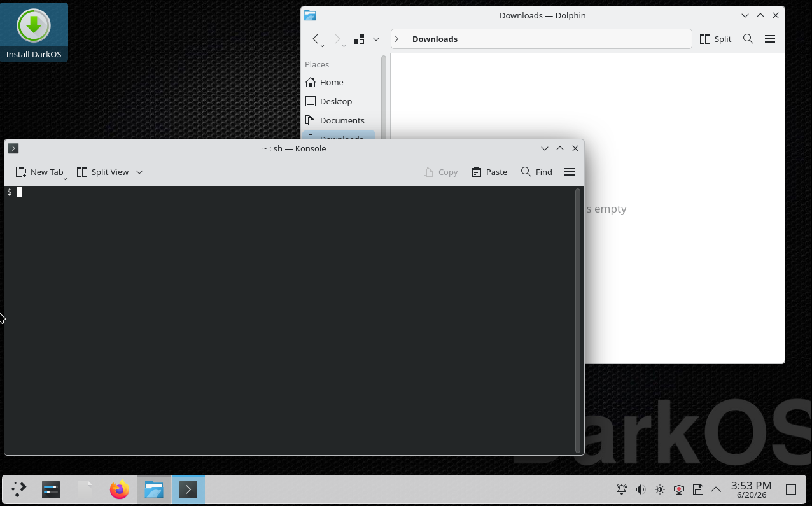Open the blank document taskbar icon
812x506 pixels.
point(85,489)
